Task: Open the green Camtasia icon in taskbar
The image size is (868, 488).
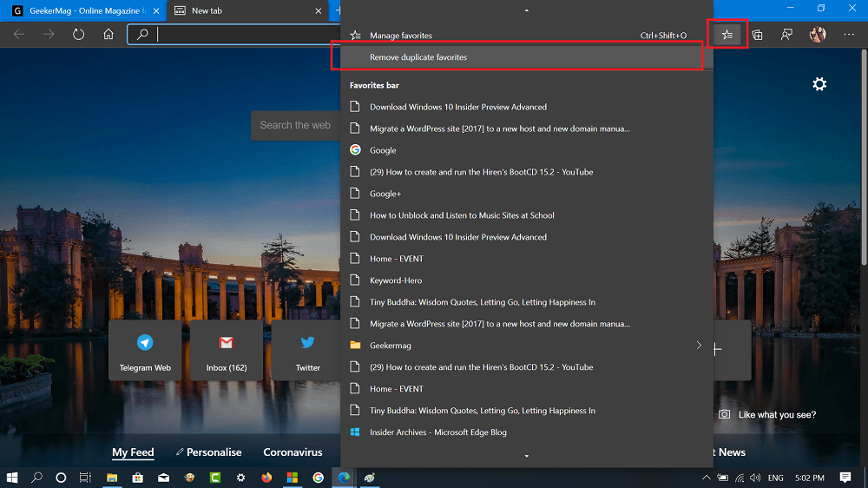Action: click(x=214, y=478)
